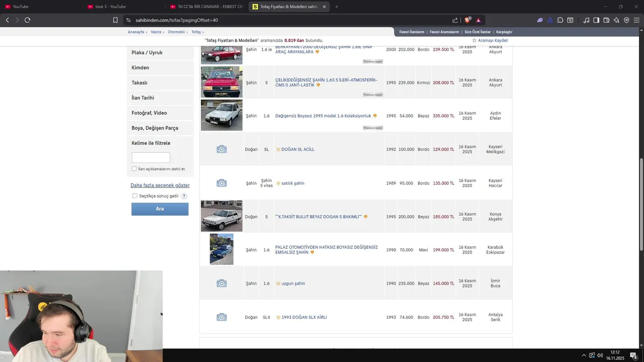Open the Brave VPN shield icon
Screen dimensions: 644x362
[626, 20]
